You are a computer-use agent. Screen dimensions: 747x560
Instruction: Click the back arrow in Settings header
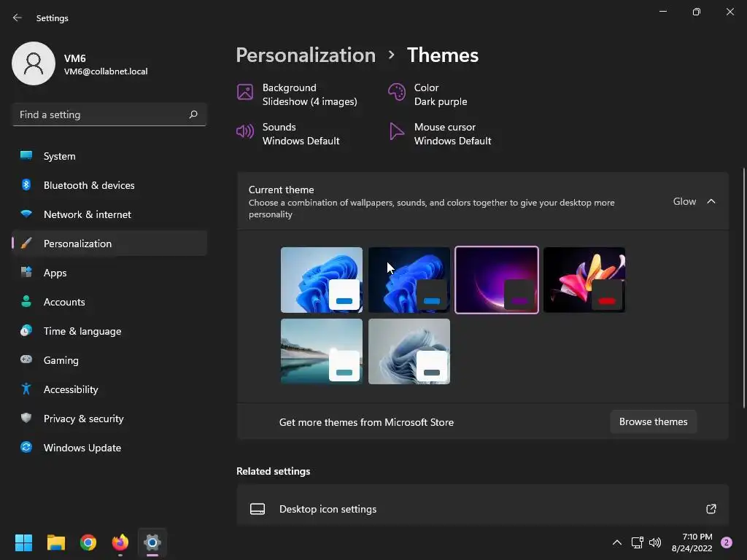(x=18, y=17)
